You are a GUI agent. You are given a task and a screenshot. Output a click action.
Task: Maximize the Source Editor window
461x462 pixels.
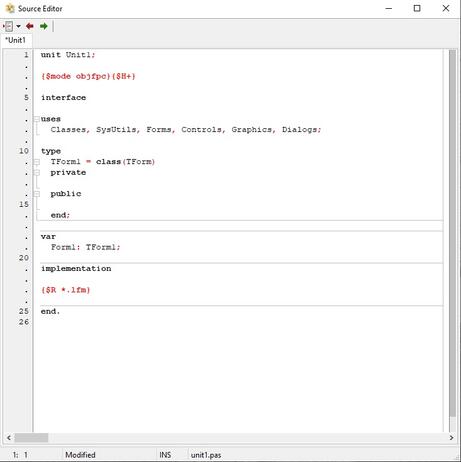[417, 8]
